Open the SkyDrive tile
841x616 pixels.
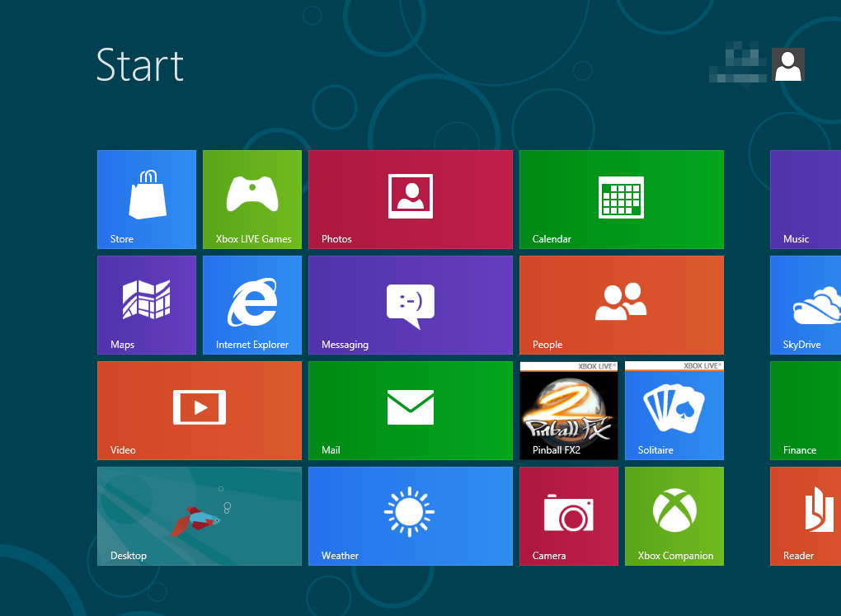[806, 305]
